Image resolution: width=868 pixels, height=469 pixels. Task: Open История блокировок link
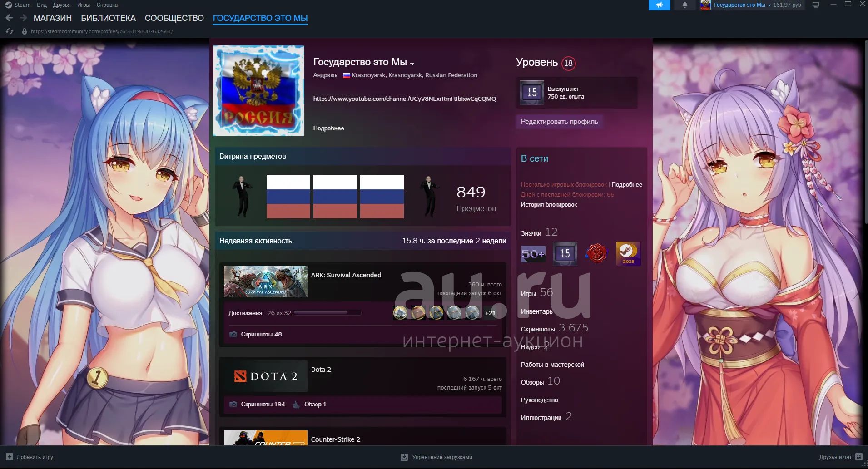549,204
